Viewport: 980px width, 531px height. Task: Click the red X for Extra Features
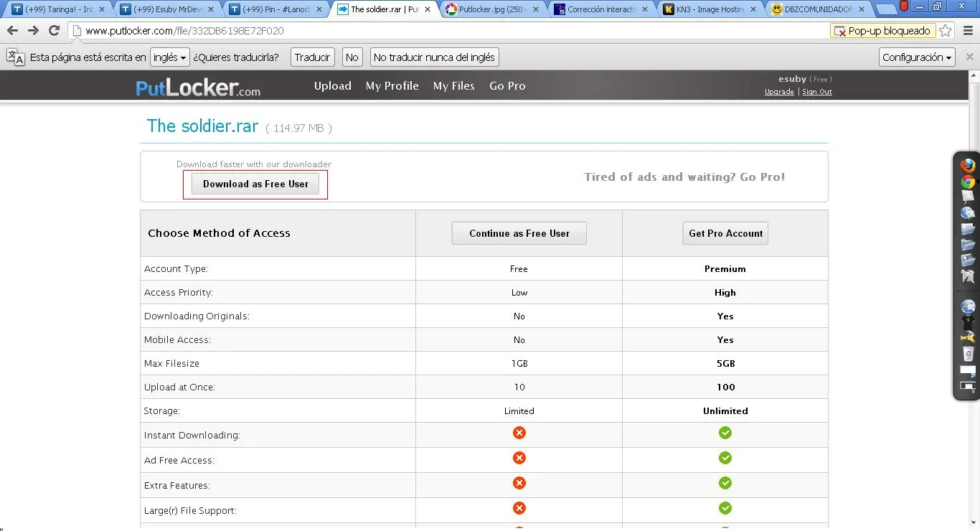pyautogui.click(x=519, y=483)
